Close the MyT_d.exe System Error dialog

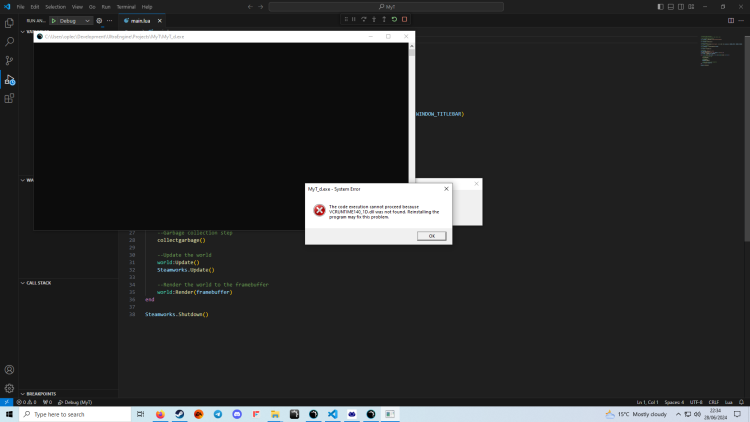(446, 189)
